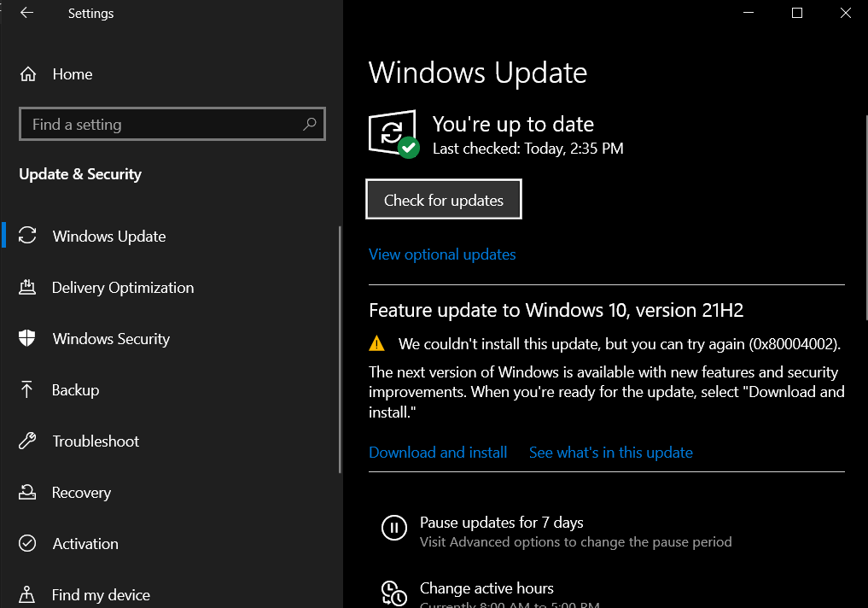Go back with the Settings back arrow
The width and height of the screenshot is (868, 608).
click(26, 13)
